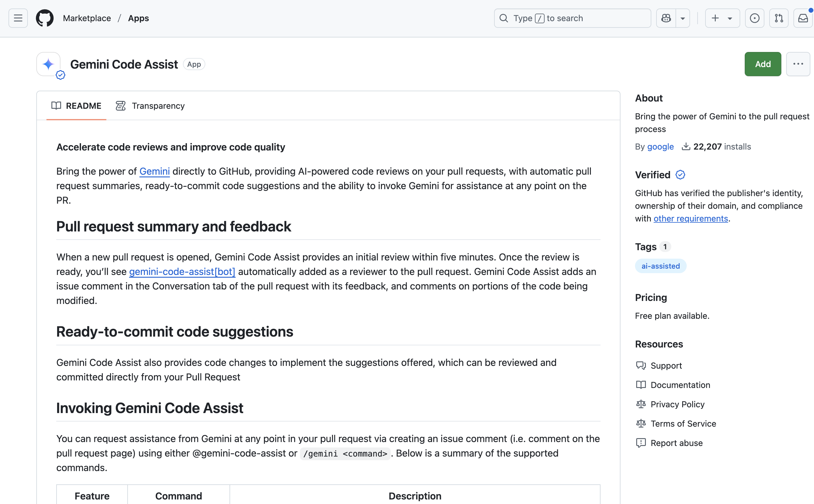Open the Privacy Policy resource link
The image size is (814, 504).
[x=677, y=404]
